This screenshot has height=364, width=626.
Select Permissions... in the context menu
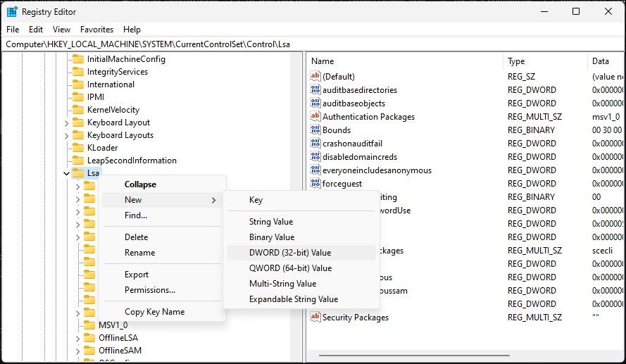(x=150, y=290)
